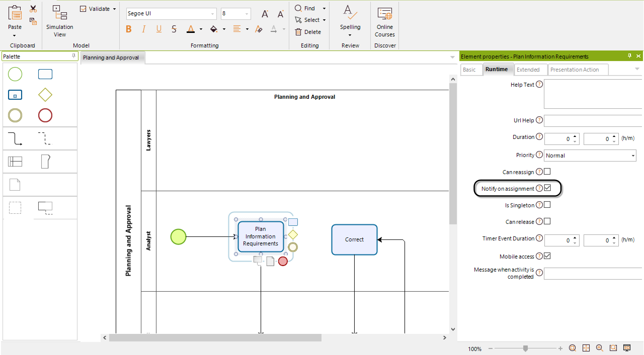The width and height of the screenshot is (644, 355).
Task: Click the Spelling button
Action: pos(350,21)
